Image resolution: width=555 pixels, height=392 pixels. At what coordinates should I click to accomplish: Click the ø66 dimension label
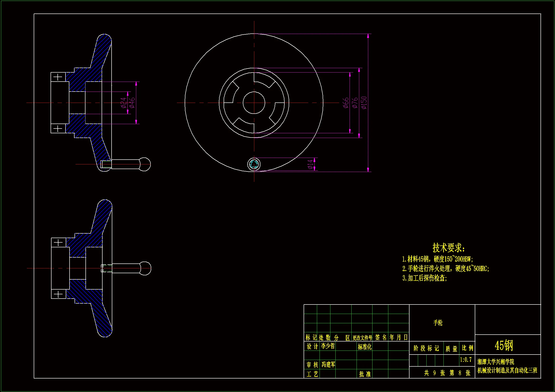346,103
